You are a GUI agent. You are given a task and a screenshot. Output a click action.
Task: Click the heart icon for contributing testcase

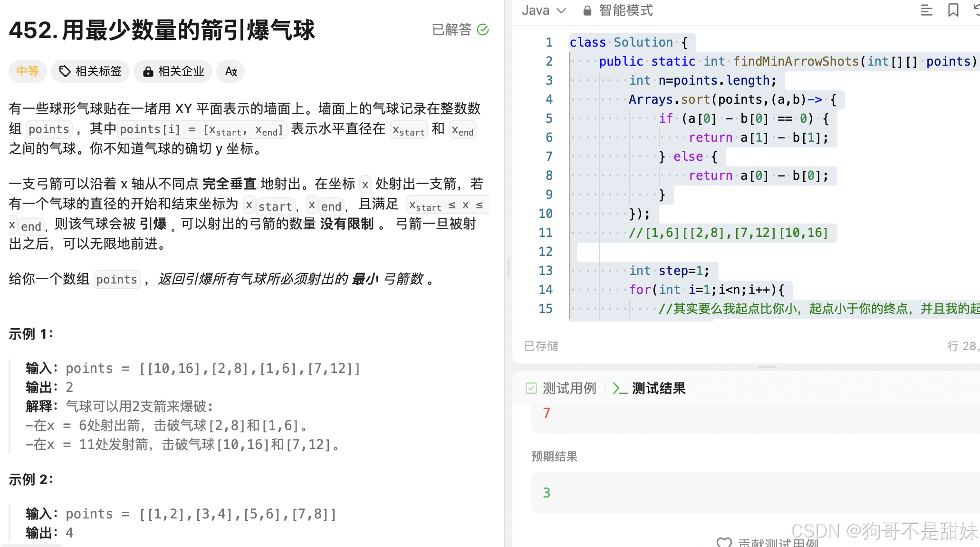724,542
